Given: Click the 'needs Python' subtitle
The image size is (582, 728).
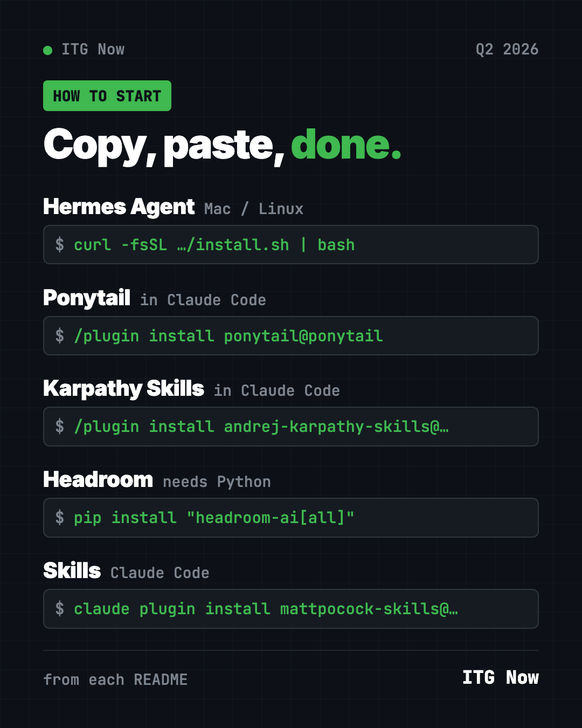Looking at the screenshot, I should [217, 482].
